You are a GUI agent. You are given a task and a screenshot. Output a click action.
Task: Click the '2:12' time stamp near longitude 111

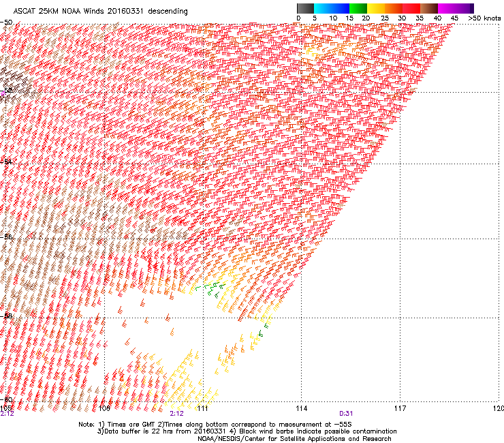click(176, 414)
